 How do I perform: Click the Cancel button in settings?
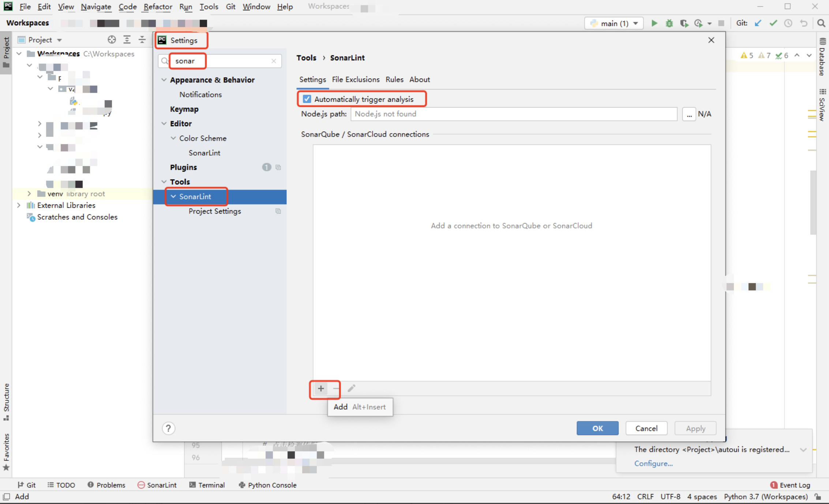(x=646, y=428)
